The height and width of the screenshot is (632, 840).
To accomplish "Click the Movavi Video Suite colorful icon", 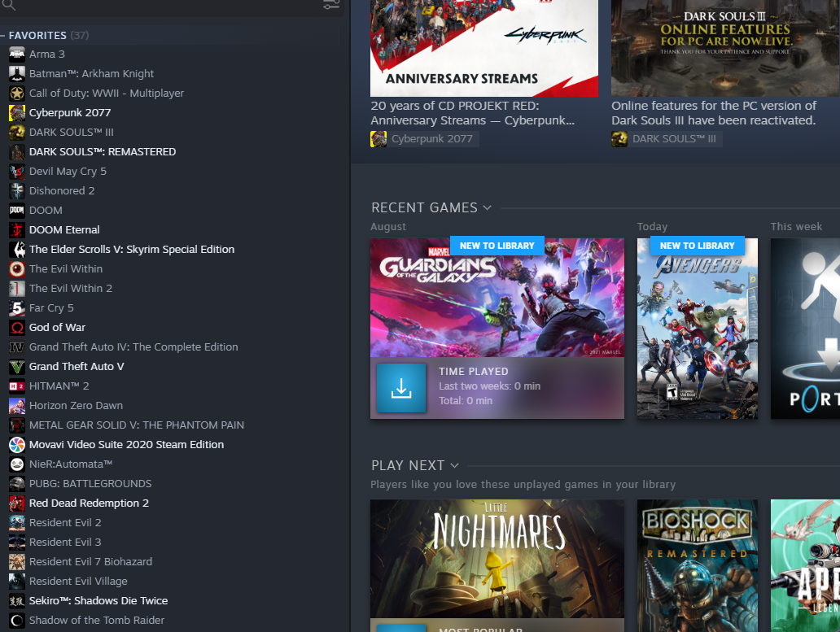I will pyautogui.click(x=16, y=445).
